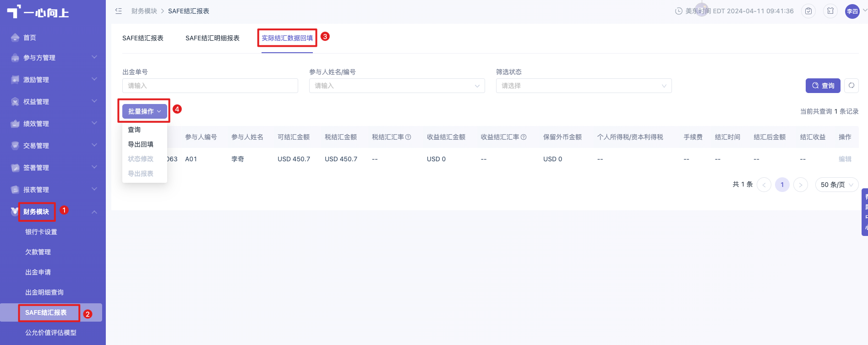The width and height of the screenshot is (868, 345).
Task: Click the sidebar collapse icon in breadcrumb bar
Action: [x=119, y=11]
